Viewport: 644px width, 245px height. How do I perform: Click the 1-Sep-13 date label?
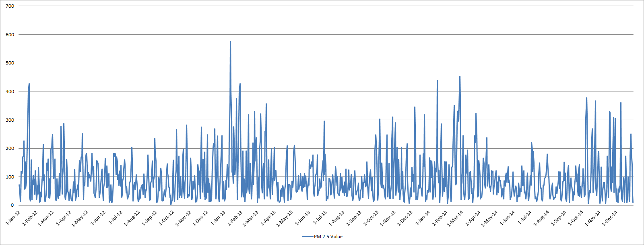[x=354, y=218]
